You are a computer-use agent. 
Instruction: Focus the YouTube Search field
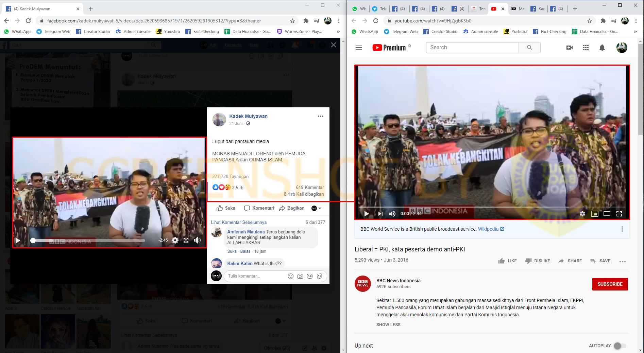(x=472, y=48)
